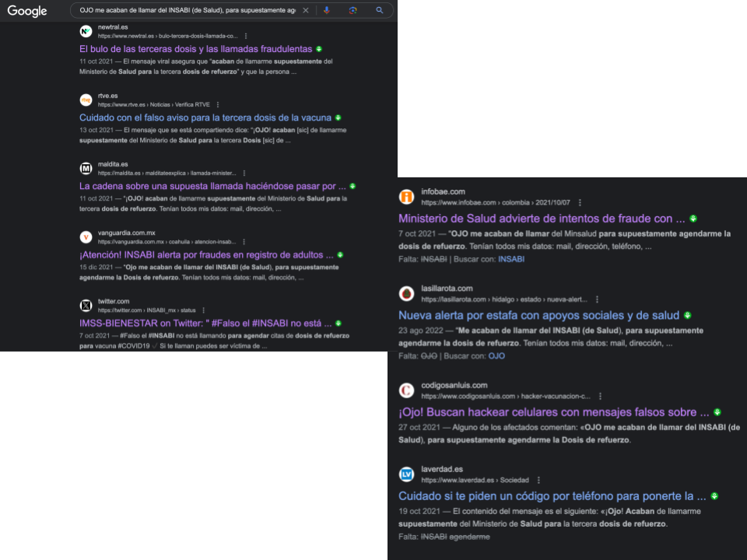
Task: Start voice search with the microphone icon
Action: click(327, 10)
